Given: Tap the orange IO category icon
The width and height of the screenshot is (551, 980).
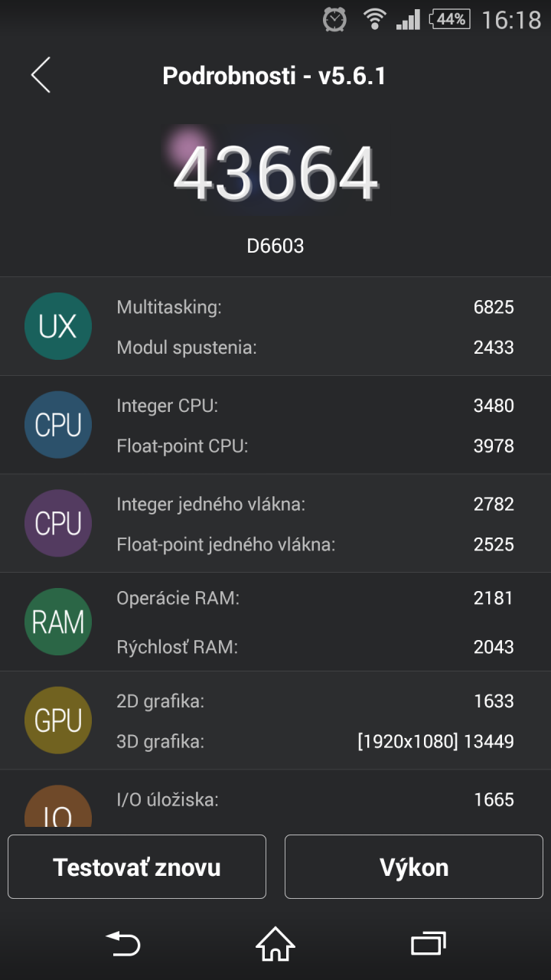Looking at the screenshot, I should click(58, 808).
